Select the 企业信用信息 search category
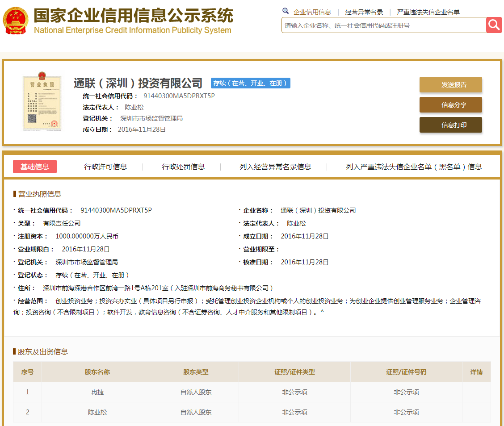This screenshot has height=426, width=504. point(312,12)
